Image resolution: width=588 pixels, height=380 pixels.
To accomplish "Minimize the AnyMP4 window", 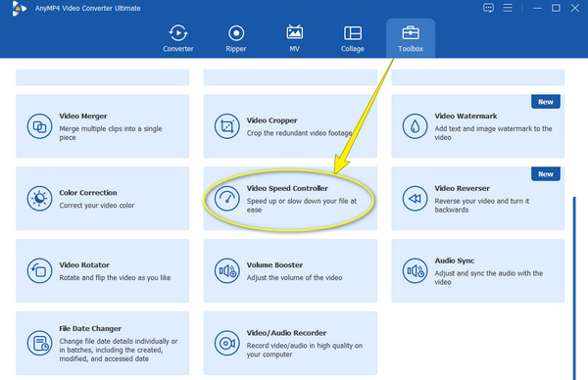I will pos(537,8).
